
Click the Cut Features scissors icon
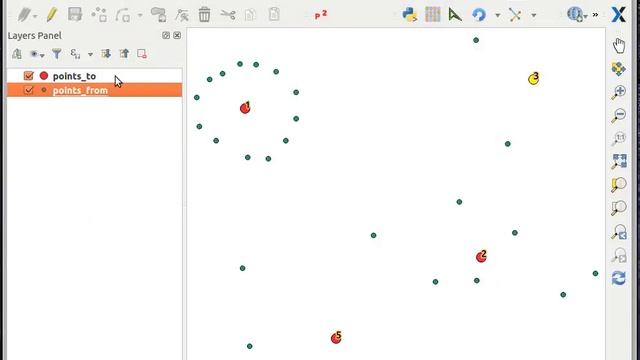228,15
